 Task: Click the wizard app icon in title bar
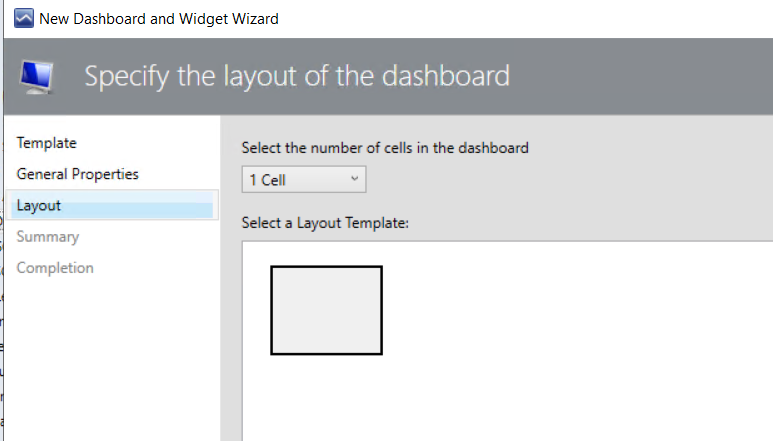click(x=24, y=18)
